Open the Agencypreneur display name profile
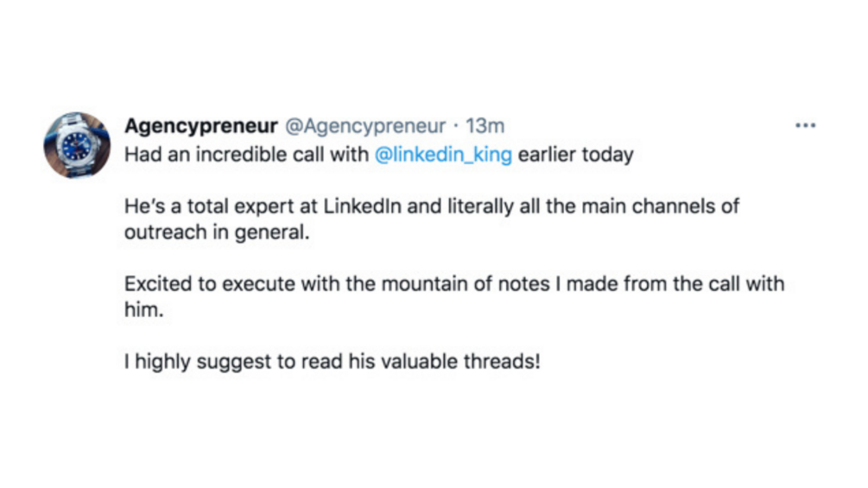Image resolution: width=868 pixels, height=488 pixels. [200, 126]
